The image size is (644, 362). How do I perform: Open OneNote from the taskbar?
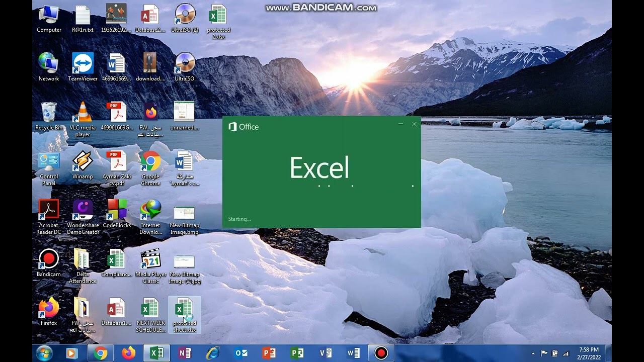point(185,353)
